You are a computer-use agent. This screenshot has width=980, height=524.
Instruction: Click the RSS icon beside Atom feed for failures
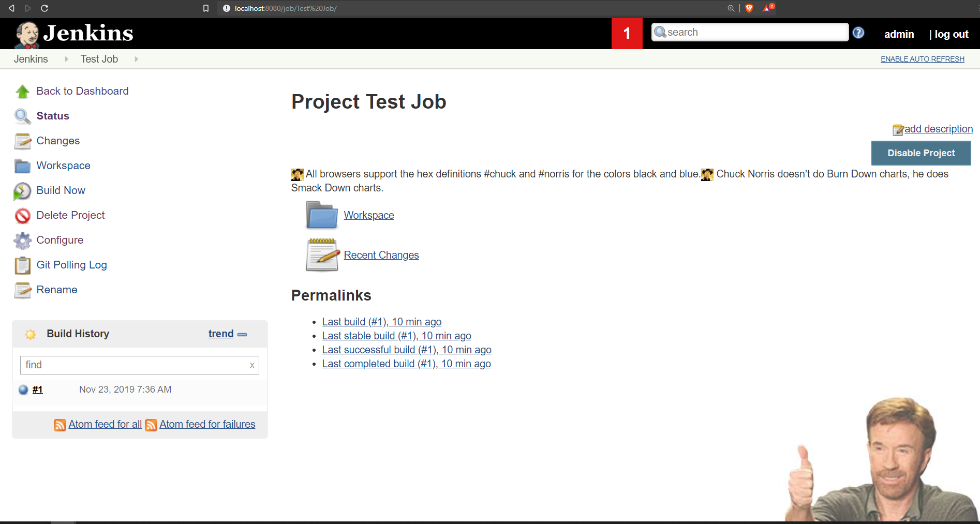pos(151,425)
